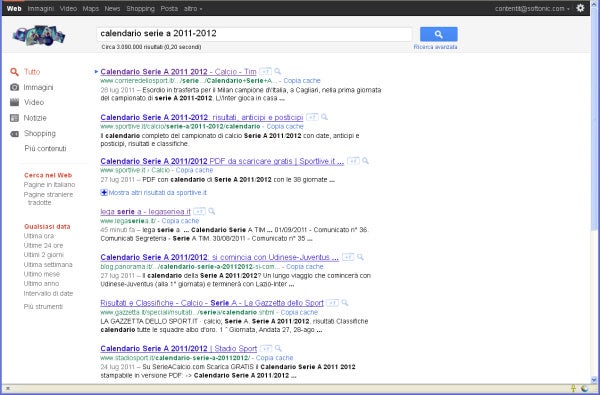Open News in the top bar
600x395 pixels.
[112, 8]
